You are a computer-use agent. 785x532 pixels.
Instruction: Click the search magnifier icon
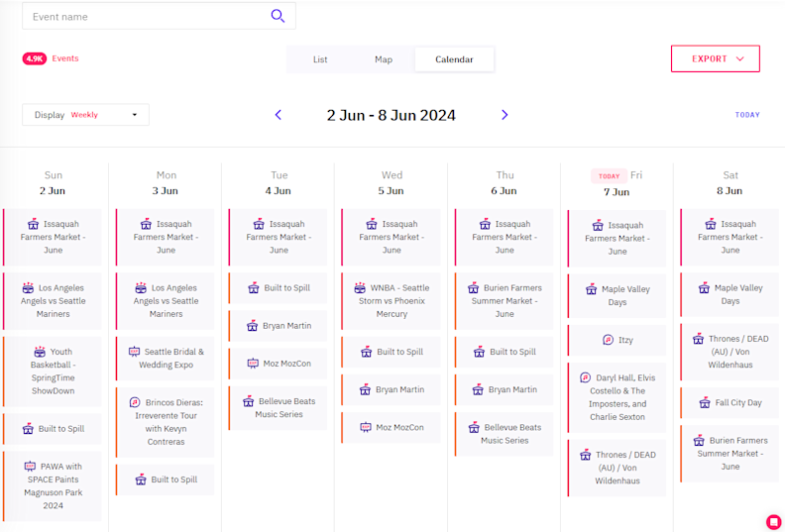[278, 16]
